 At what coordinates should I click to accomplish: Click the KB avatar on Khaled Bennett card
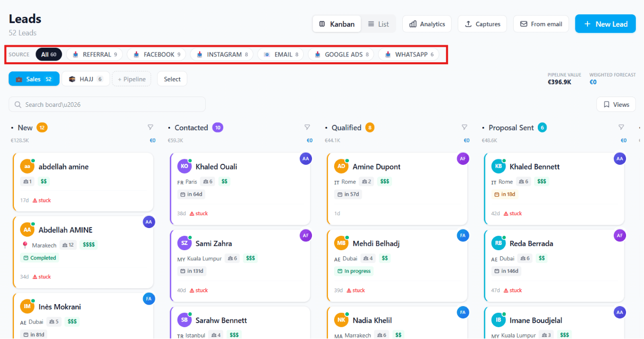[x=498, y=166]
